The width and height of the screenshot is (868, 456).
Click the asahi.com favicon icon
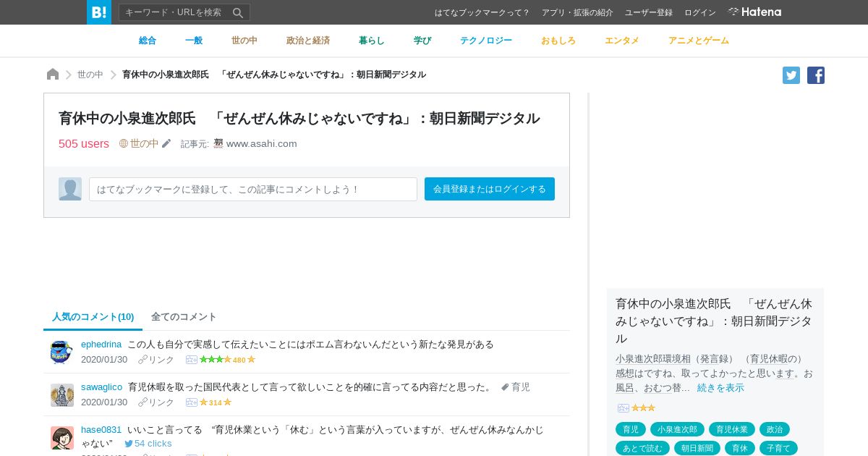pyautogui.click(x=218, y=143)
